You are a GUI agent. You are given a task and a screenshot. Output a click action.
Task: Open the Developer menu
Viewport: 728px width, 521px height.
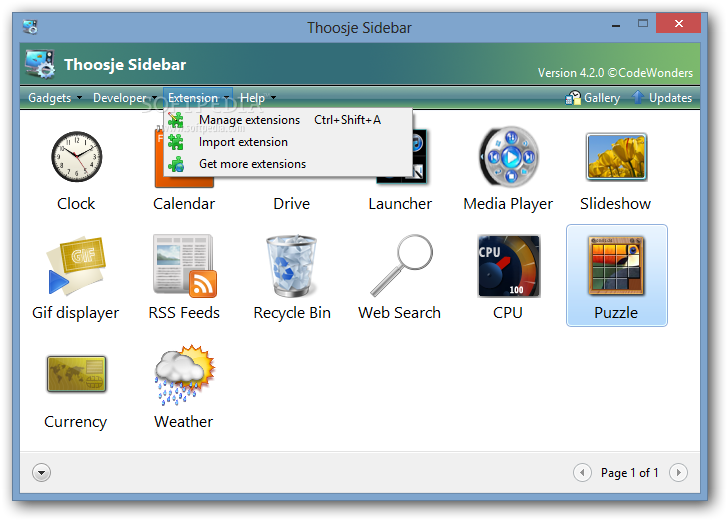point(124,98)
